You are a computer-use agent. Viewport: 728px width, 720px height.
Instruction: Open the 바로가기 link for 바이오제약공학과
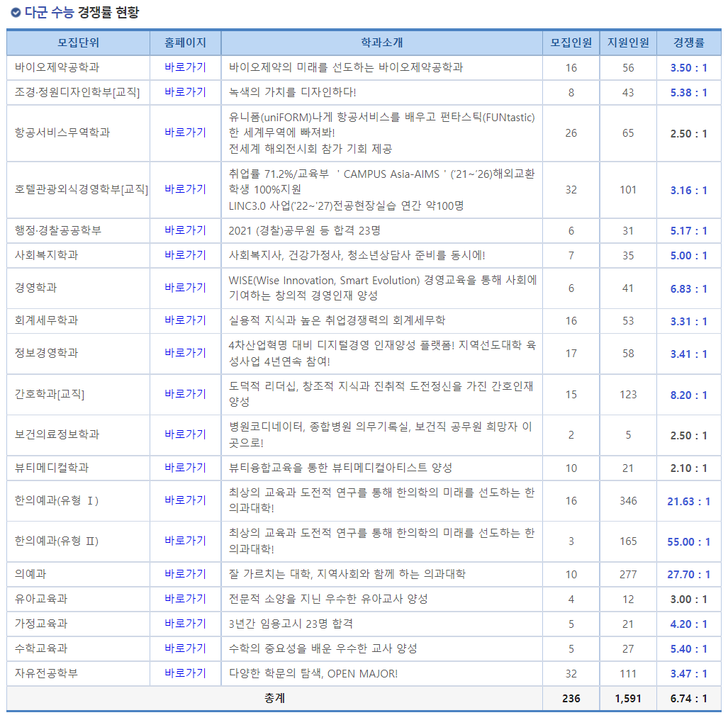[186, 67]
